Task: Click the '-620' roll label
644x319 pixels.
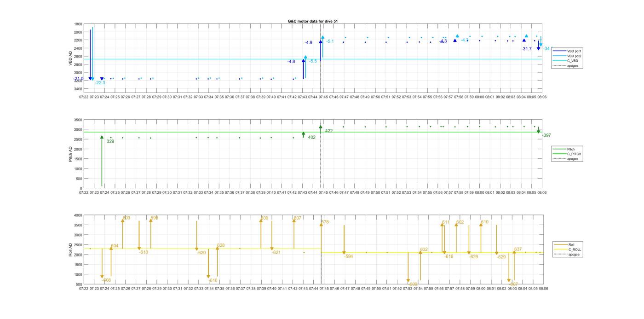Action: [x=201, y=253]
